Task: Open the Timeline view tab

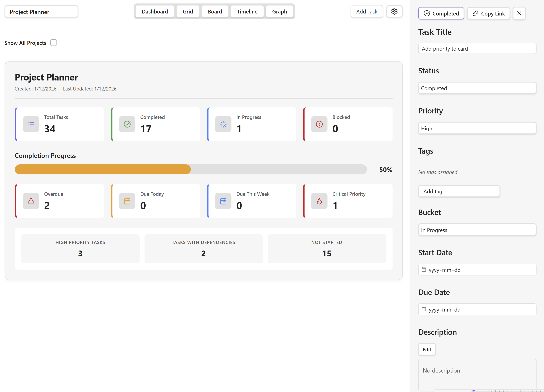Action: click(x=247, y=11)
